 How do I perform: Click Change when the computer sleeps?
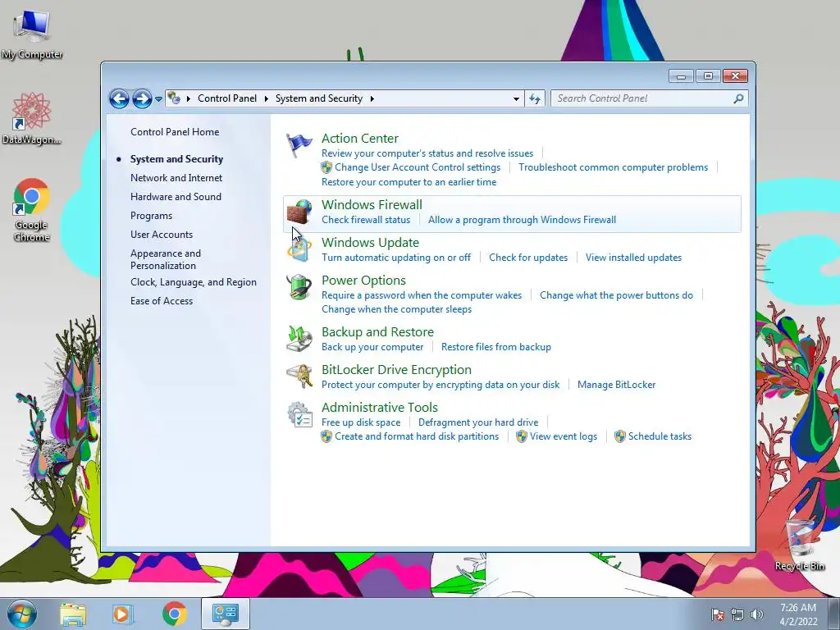coord(396,309)
